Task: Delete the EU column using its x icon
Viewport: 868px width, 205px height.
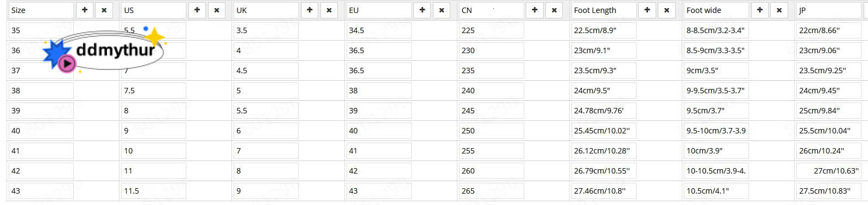Action: pos(442,10)
